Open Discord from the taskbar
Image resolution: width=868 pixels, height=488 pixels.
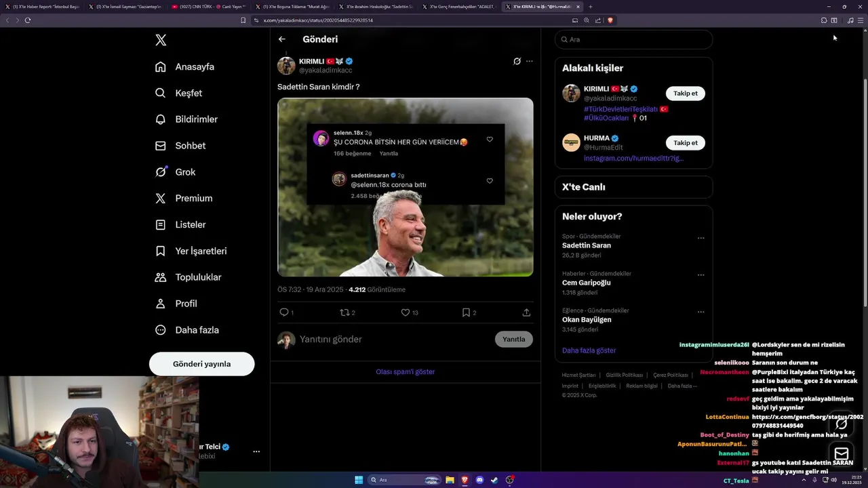point(480,480)
